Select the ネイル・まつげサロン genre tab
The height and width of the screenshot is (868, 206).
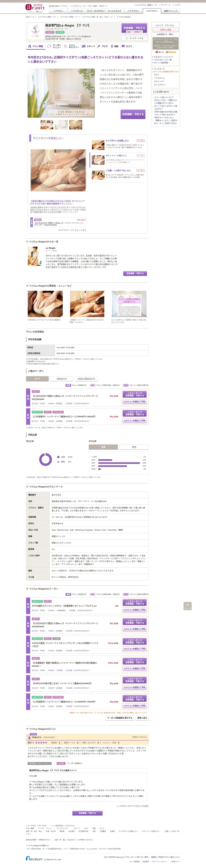(x=96, y=11)
